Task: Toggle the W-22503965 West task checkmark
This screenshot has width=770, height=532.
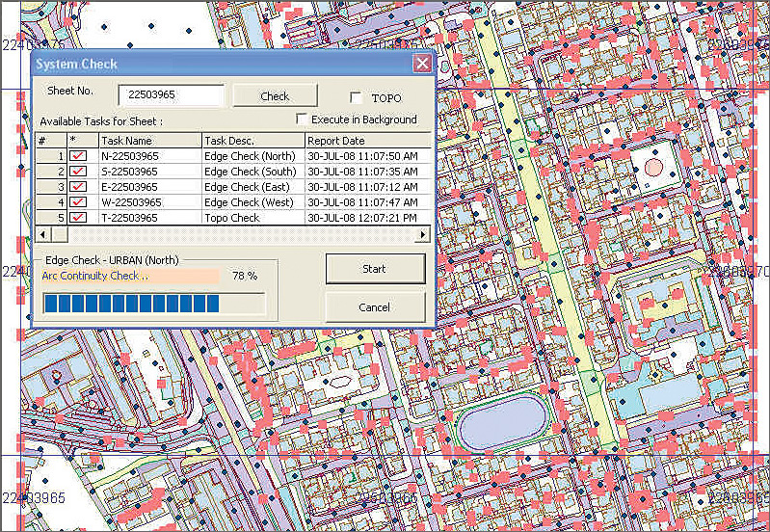Action: click(78, 201)
